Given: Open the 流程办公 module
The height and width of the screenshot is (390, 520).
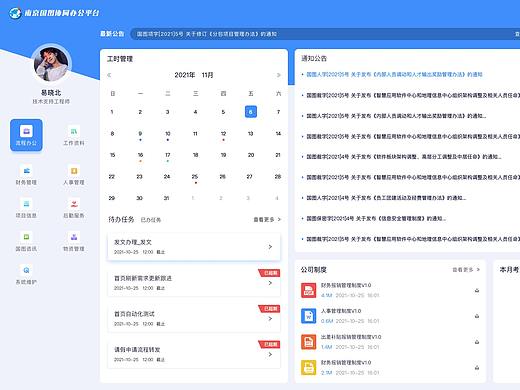Looking at the screenshot, I should [x=26, y=135].
